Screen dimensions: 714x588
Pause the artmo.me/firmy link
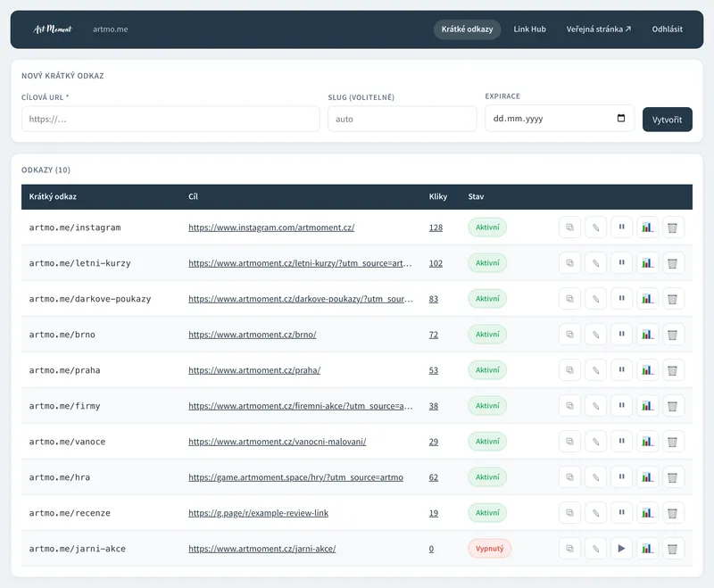(621, 406)
